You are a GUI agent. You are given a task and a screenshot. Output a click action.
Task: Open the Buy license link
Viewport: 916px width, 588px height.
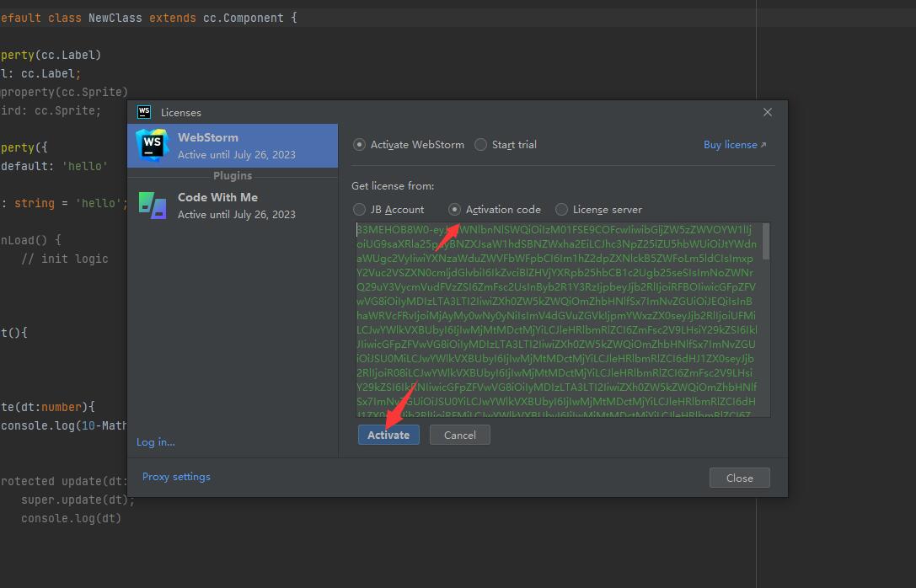(x=734, y=145)
